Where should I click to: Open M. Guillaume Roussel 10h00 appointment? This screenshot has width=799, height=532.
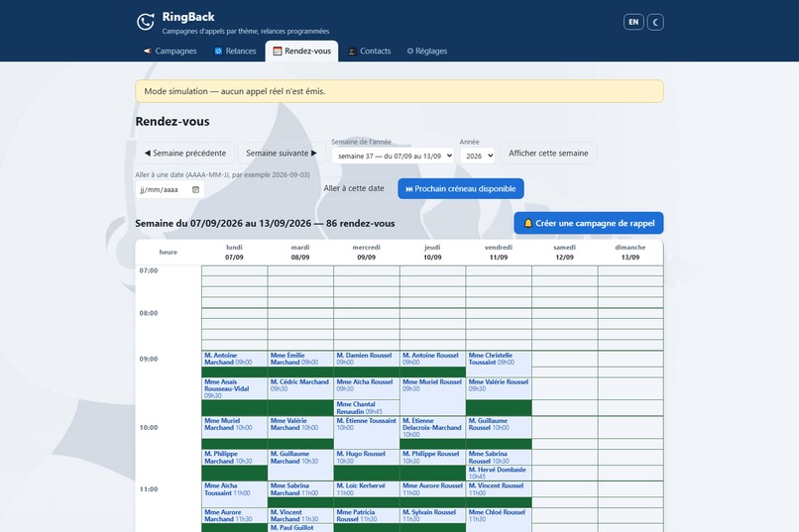click(499, 428)
